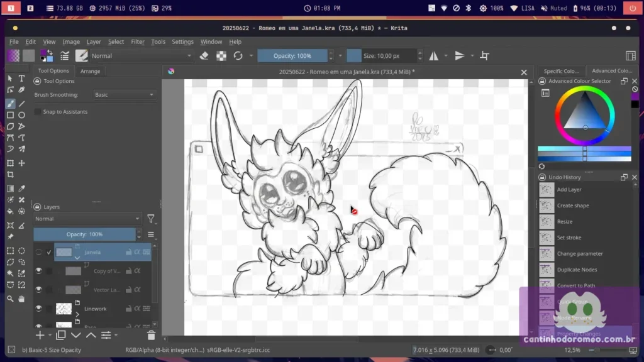Select the Elliptical Selection tool
The height and width of the screenshot is (362, 644).
[22, 251]
